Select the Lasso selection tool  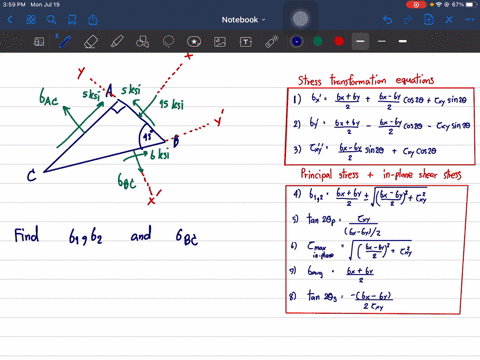tap(168, 42)
